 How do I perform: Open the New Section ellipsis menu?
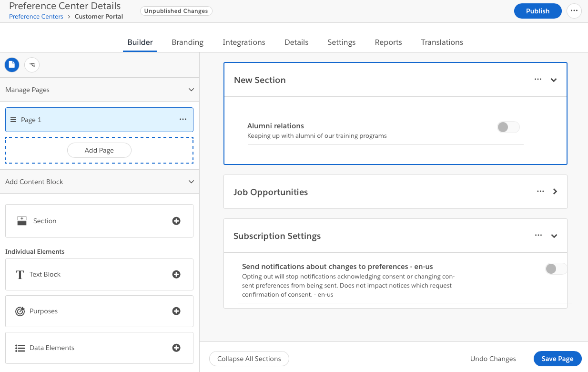click(x=538, y=80)
